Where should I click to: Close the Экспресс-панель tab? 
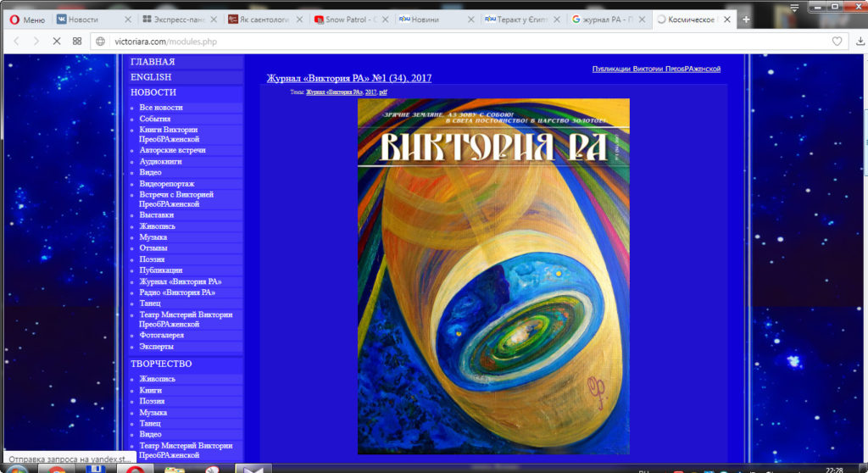coord(214,19)
